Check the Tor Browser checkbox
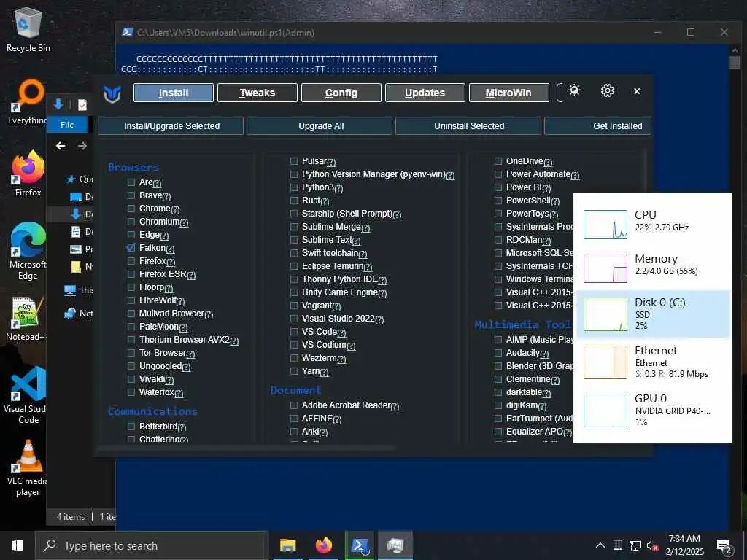This screenshot has width=747, height=560. point(131,353)
